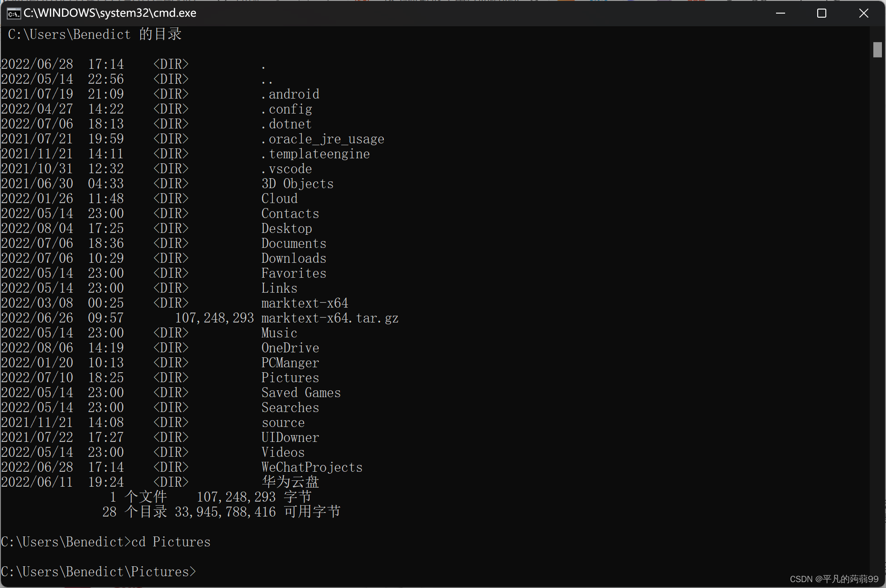Click the Pictures directory entry
886x588 pixels.
point(290,377)
